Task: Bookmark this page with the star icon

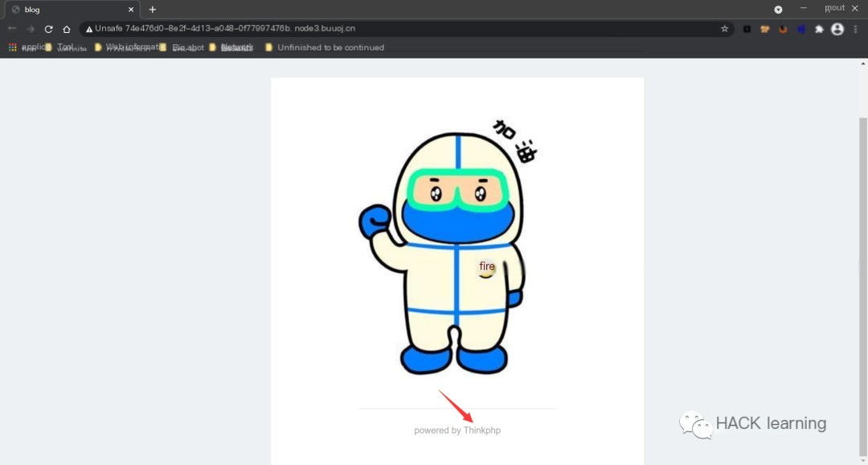Action: (x=724, y=29)
